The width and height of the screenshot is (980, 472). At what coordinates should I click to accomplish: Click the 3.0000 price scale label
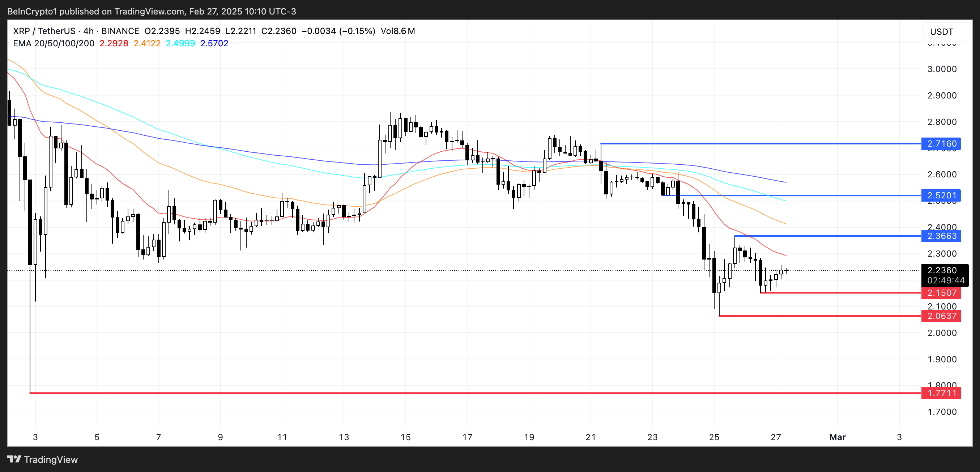(x=942, y=69)
